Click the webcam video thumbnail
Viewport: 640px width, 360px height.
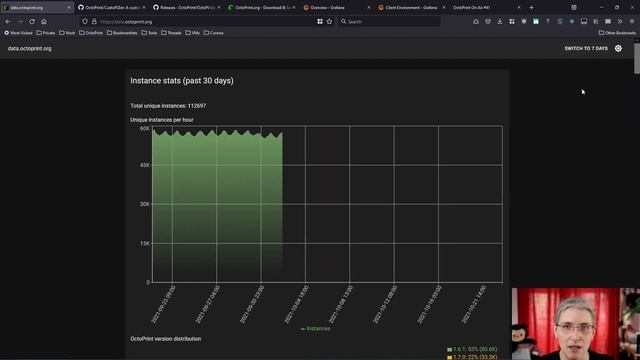(576, 324)
